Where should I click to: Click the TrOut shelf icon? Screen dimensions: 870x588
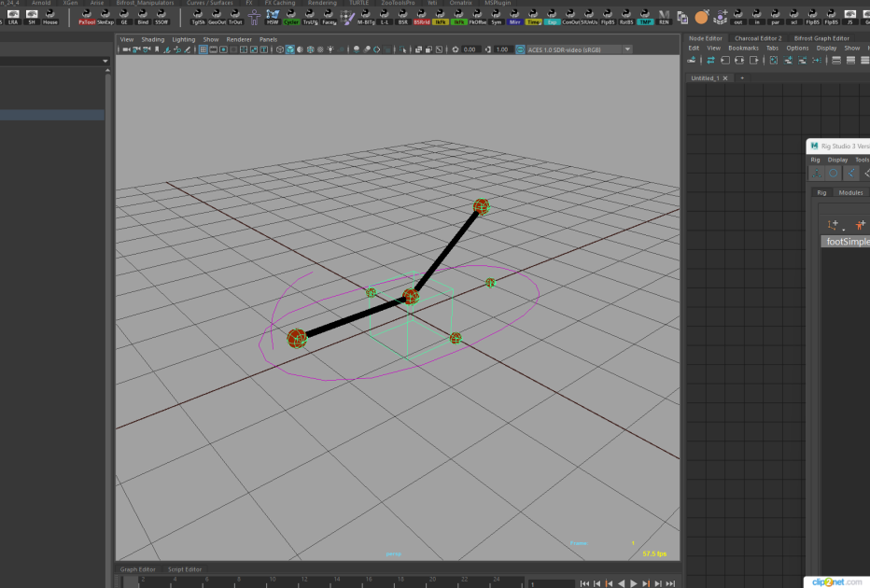point(235,17)
